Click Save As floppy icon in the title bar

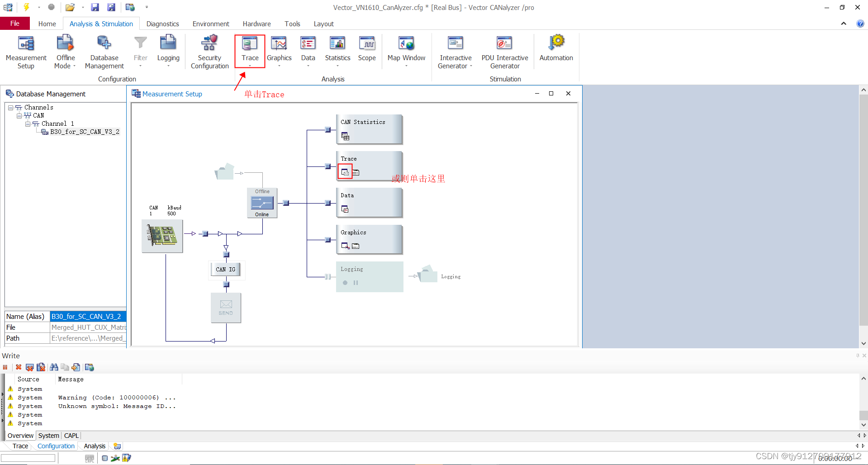pyautogui.click(x=111, y=7)
